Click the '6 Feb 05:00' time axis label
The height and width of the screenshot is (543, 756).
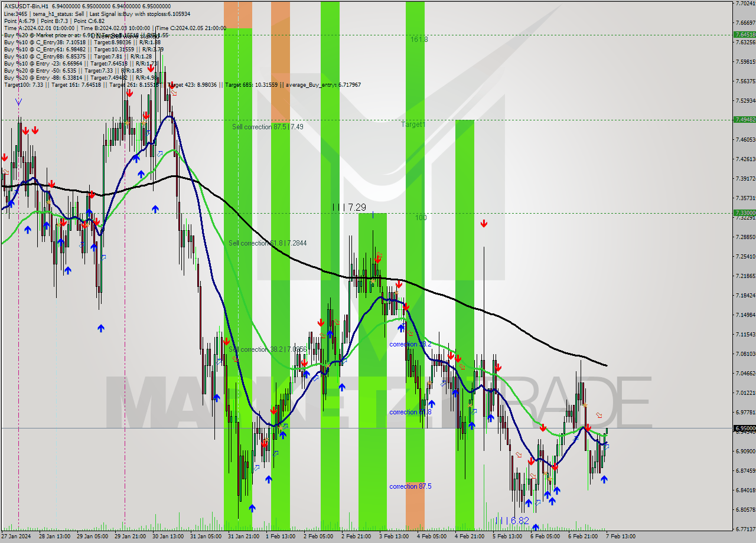coord(545,537)
